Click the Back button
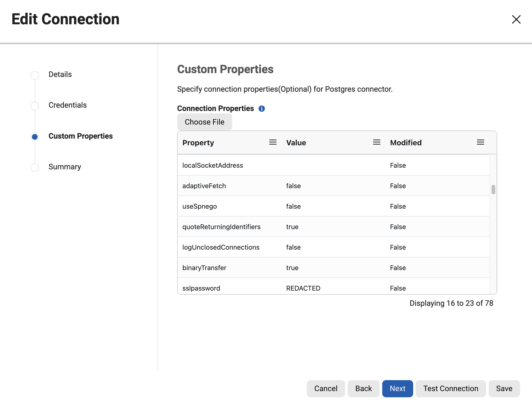 coord(363,388)
